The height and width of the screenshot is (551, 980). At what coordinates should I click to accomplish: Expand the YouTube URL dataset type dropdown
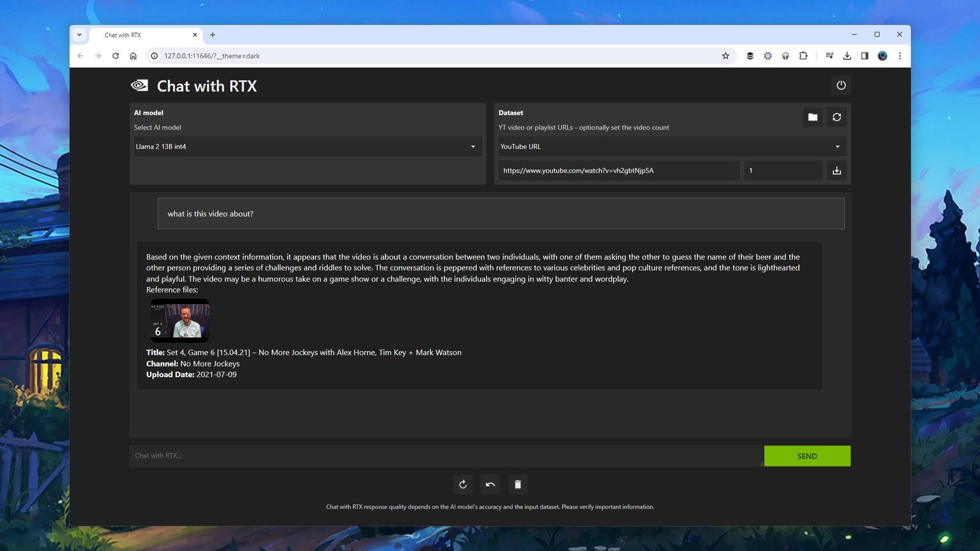(x=673, y=146)
